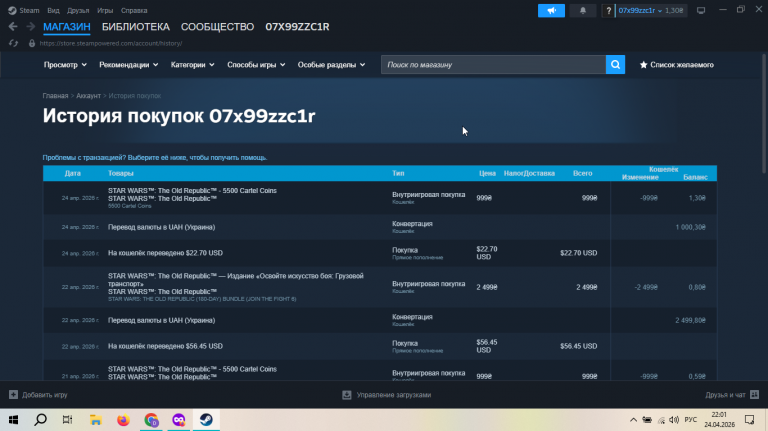
Task: Switch to СООБЩЕСТВО tab
Action: point(217,27)
